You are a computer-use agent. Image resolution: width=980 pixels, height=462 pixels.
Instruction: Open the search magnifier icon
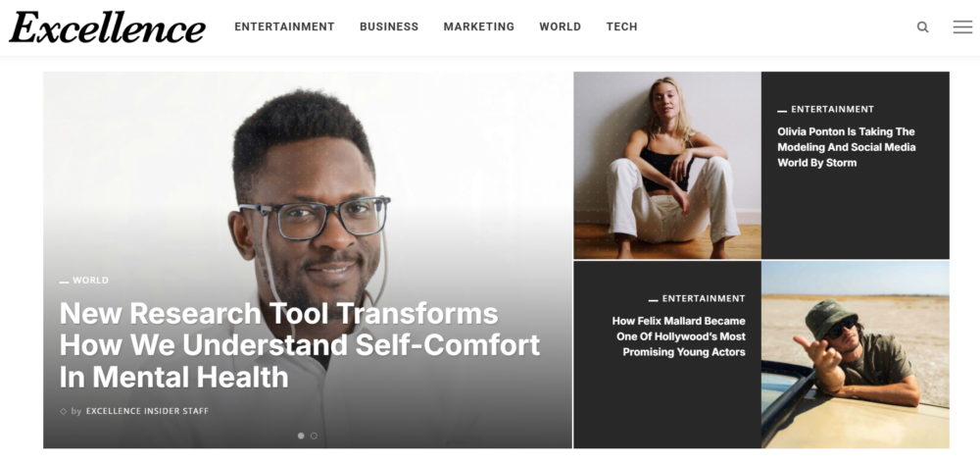[x=922, y=26]
